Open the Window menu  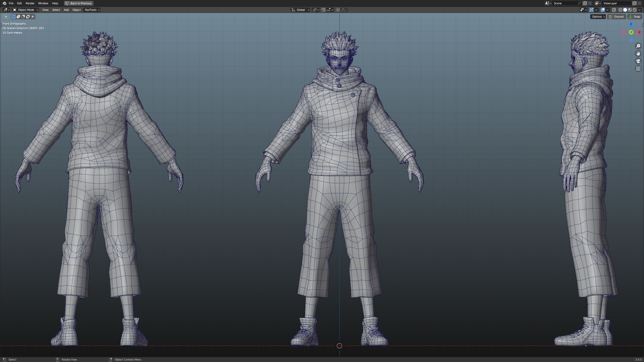coord(43,3)
